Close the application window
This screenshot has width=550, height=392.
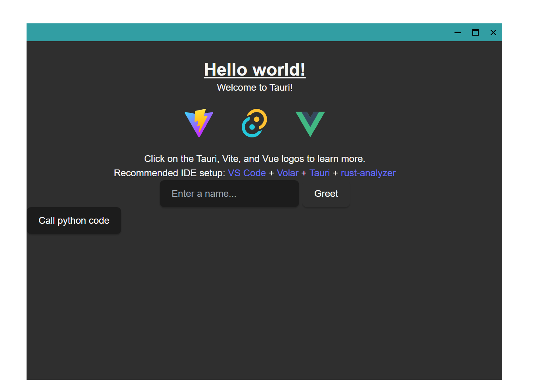[493, 32]
